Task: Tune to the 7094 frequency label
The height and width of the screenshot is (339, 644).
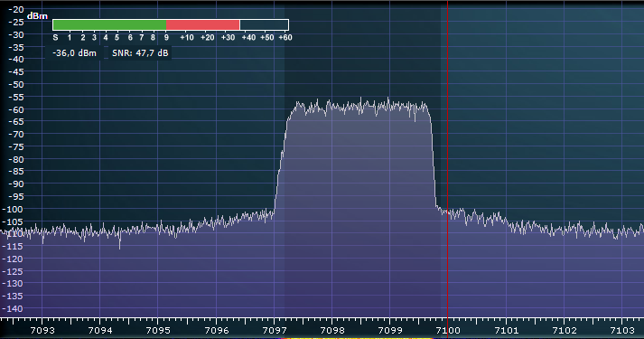Action: click(100, 330)
